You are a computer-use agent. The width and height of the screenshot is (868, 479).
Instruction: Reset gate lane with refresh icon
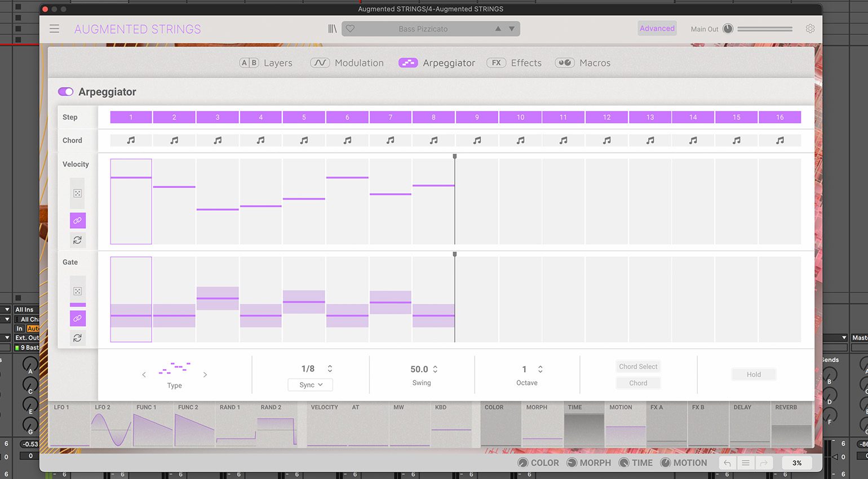click(78, 338)
